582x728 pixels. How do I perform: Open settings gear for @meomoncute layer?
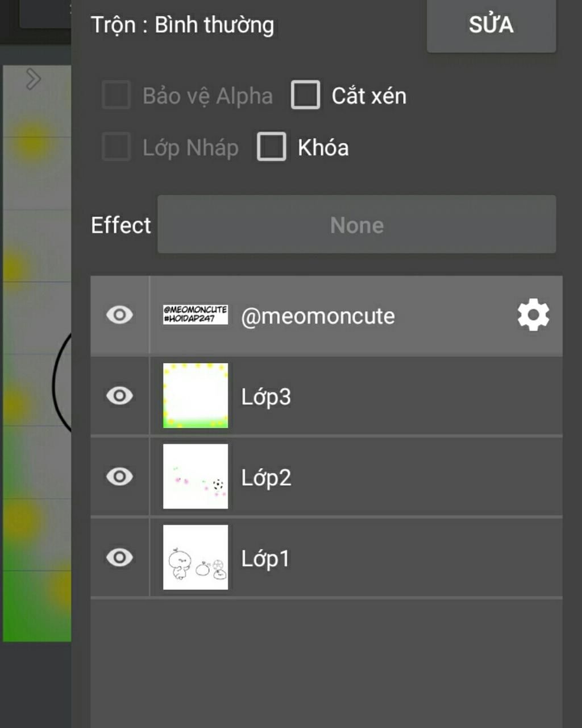click(x=533, y=316)
